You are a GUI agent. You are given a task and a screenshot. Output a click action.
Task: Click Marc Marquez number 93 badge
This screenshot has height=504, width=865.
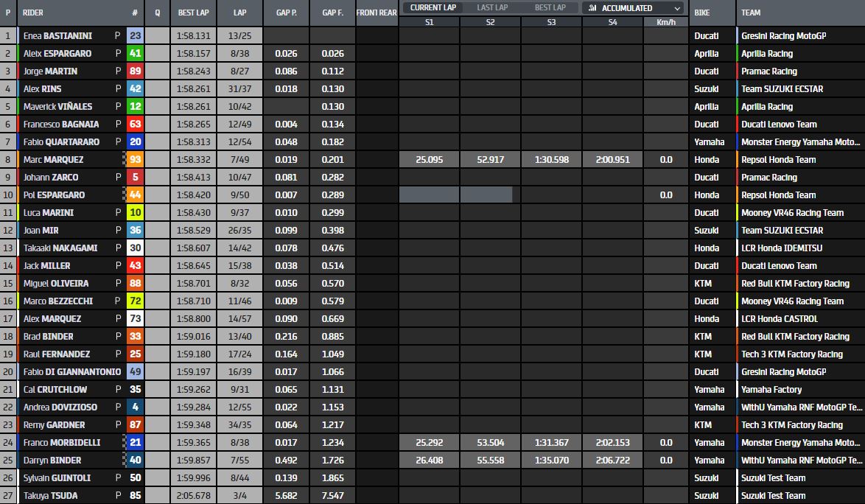point(135,159)
